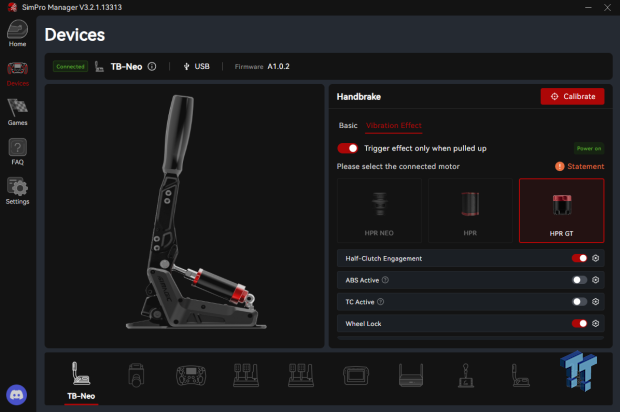Open ABS Active settings gear
Viewport: 620px width, 412px height.
tap(595, 280)
